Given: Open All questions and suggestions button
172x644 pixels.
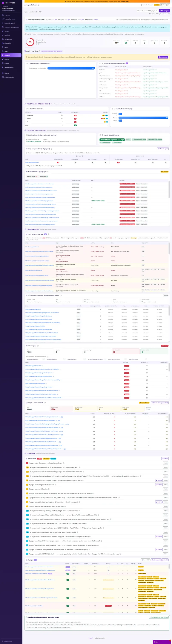Looking at the screenshot, I should (x=159, y=617).
